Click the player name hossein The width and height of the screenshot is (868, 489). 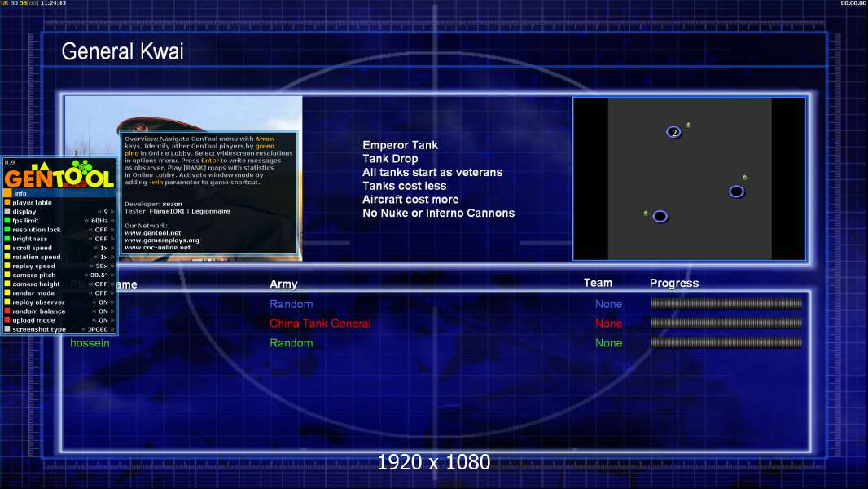pos(90,343)
